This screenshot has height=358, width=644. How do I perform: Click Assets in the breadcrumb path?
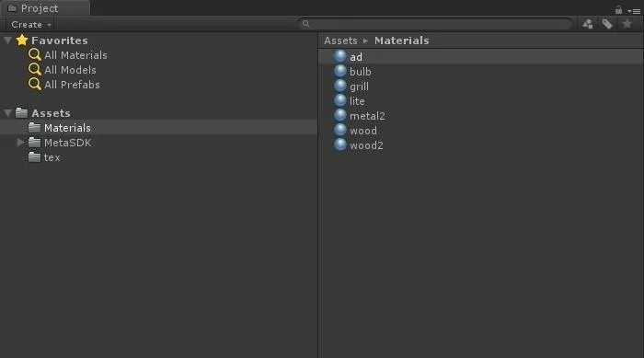click(x=340, y=40)
